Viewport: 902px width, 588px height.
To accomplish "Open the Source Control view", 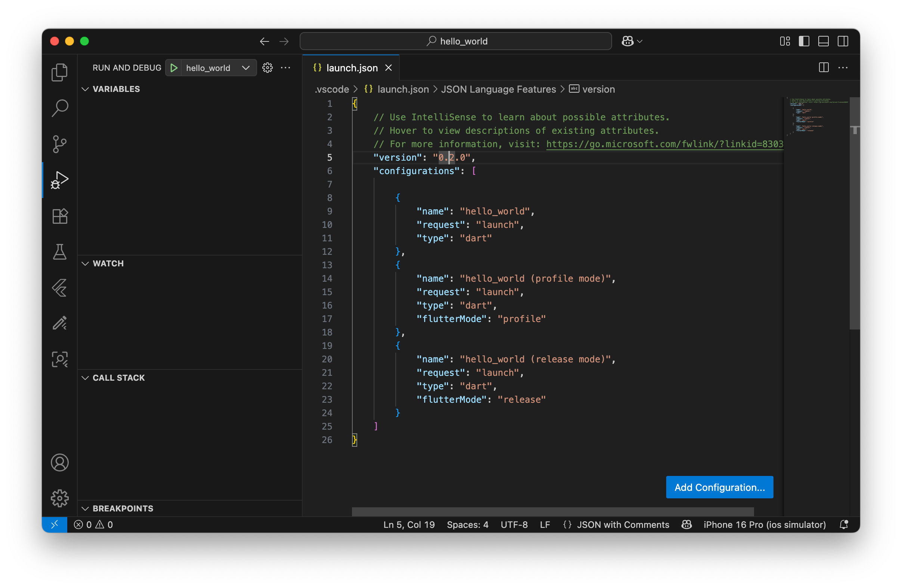I will pyautogui.click(x=59, y=144).
